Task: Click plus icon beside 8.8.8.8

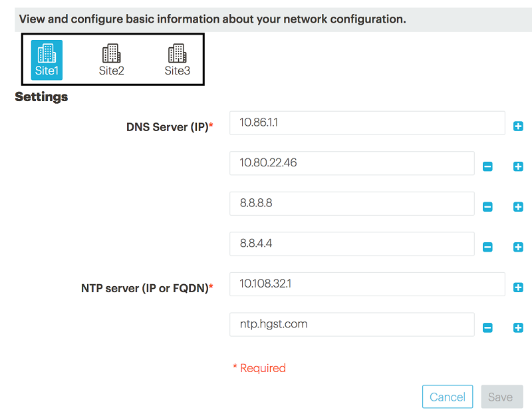Action: [518, 207]
